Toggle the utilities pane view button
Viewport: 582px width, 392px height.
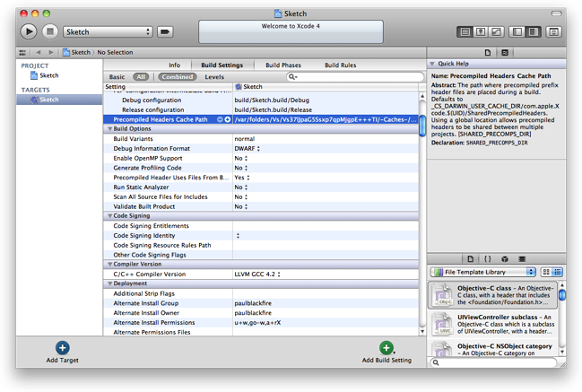click(533, 32)
